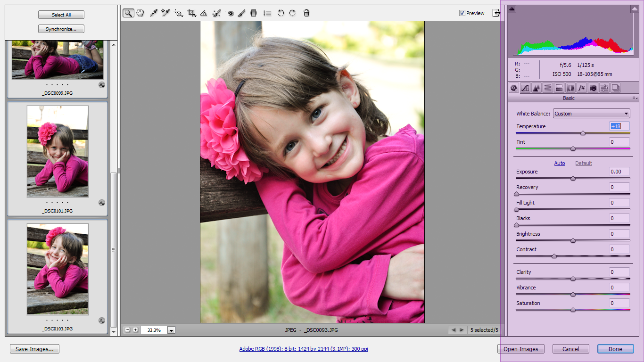Select the Hand tool
Image resolution: width=644 pixels, height=362 pixels.
[x=140, y=13]
